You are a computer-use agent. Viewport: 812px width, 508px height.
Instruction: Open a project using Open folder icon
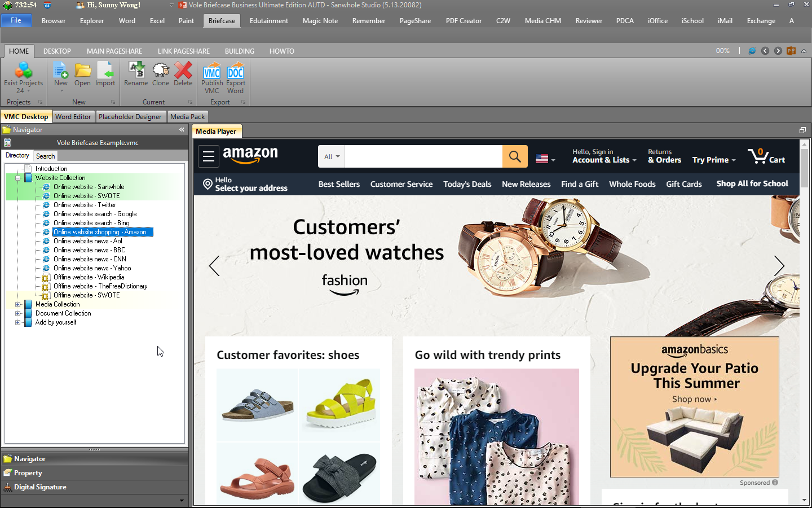[x=82, y=72]
